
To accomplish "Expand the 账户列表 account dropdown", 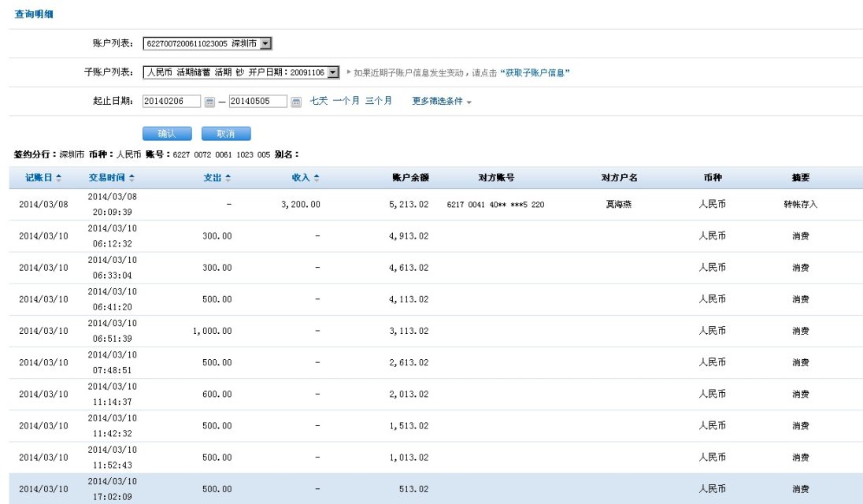I will coord(265,44).
